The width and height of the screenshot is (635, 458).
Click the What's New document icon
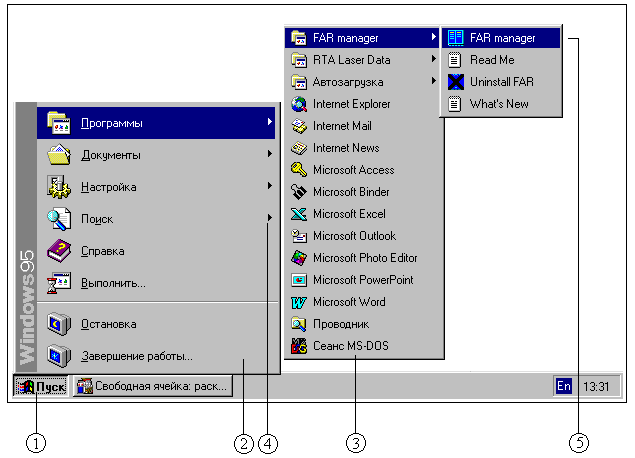(455, 104)
